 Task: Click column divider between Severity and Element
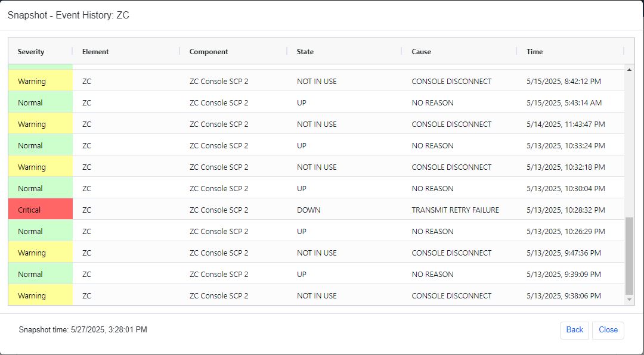click(73, 52)
